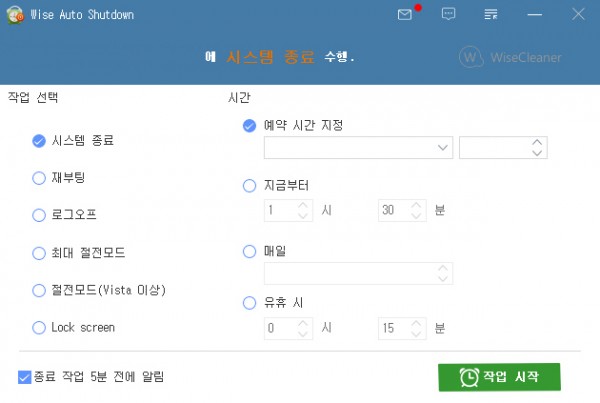
Task: Open the mail notification icon
Action: [x=405, y=15]
